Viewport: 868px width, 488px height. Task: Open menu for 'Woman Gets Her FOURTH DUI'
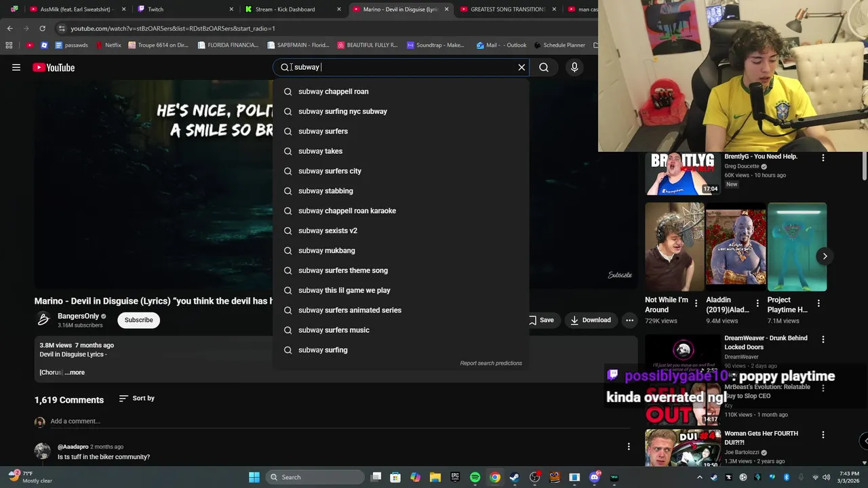(823, 434)
